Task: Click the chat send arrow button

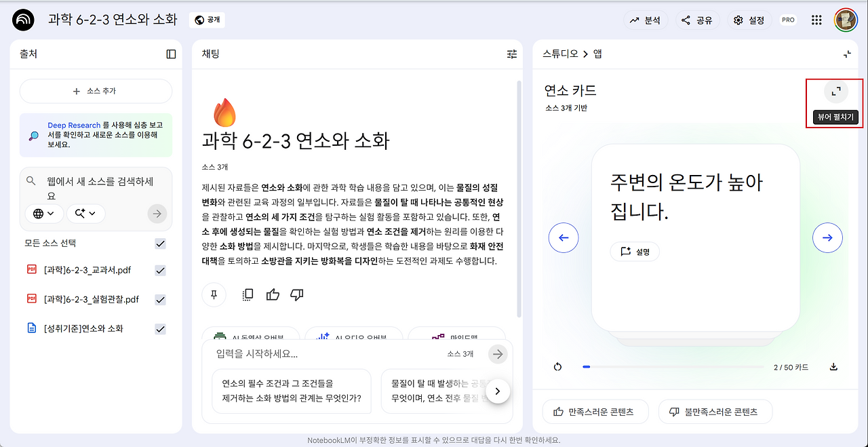Action: click(x=498, y=353)
